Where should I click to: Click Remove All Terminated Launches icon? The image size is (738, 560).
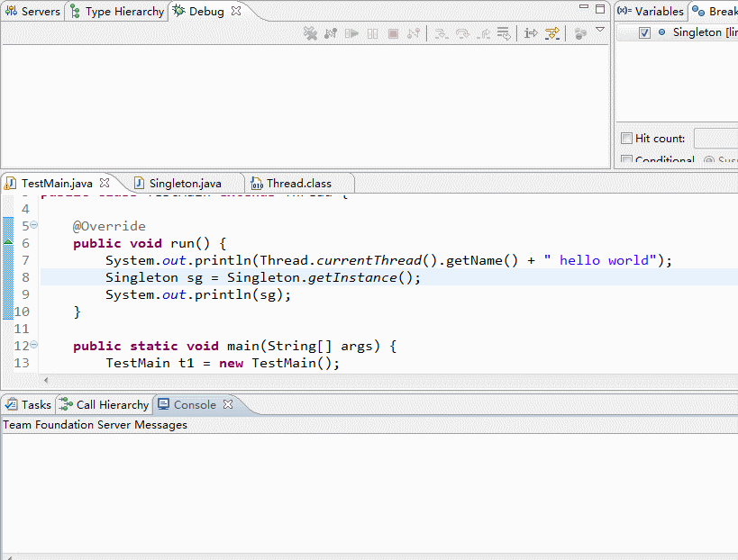310,33
